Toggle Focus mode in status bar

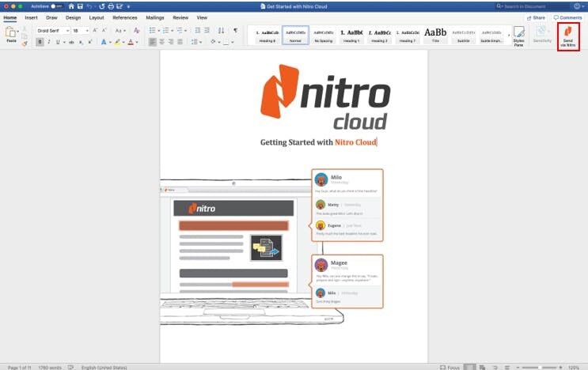pos(450,368)
